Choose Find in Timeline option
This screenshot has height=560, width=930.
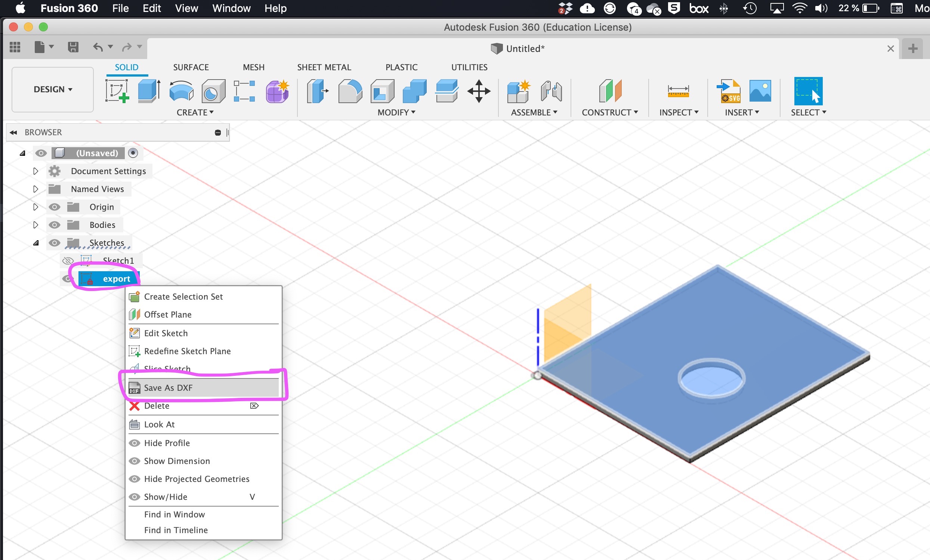coord(203,530)
